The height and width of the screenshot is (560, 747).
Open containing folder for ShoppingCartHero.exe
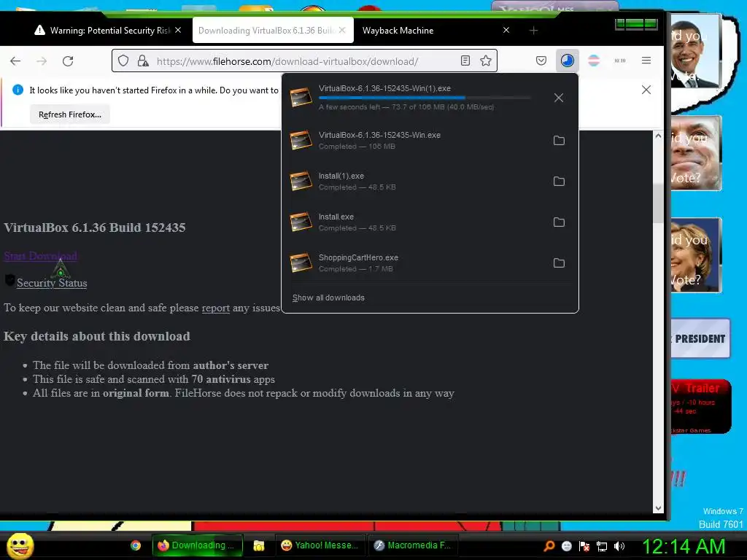pos(559,263)
